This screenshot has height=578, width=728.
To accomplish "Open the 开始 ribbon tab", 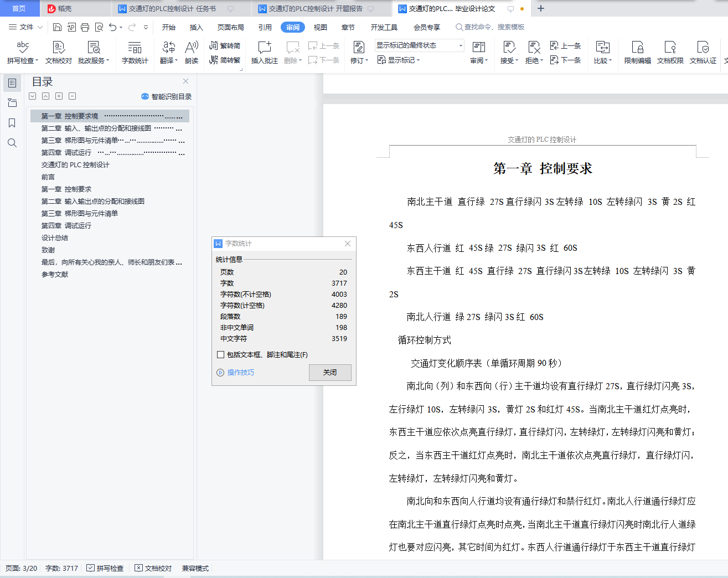I will 169,27.
